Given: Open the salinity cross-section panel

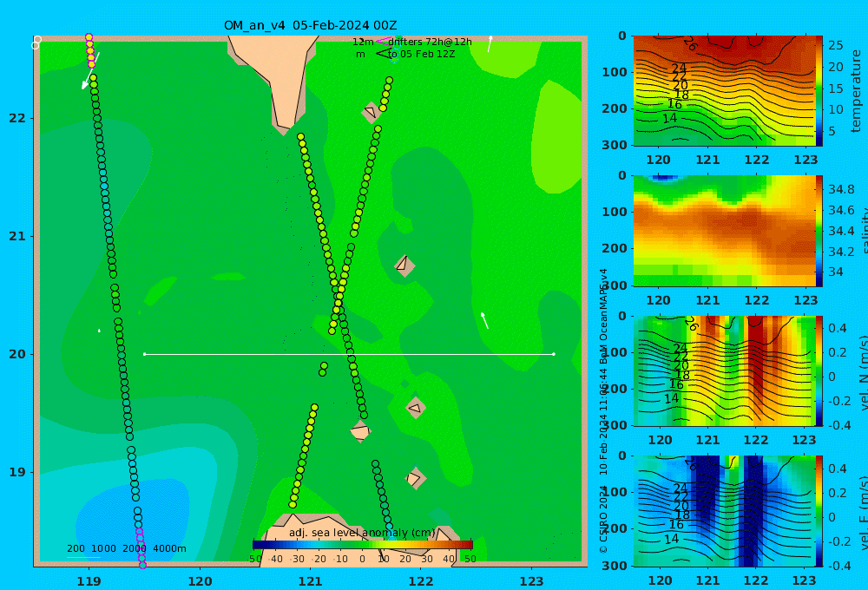Looking at the screenshot, I should (x=725, y=231).
